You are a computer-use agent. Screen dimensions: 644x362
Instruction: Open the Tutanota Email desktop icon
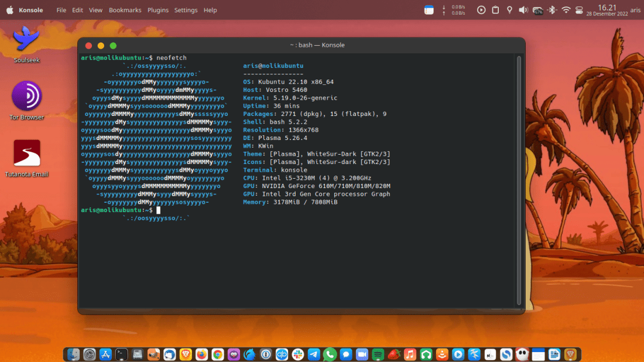(x=27, y=153)
